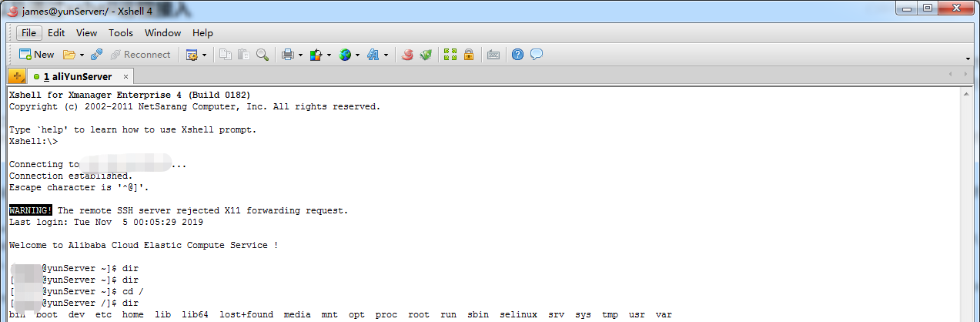The width and height of the screenshot is (980, 322).
Task: Expand the Color scheme dropdown arrow
Action: (329, 55)
